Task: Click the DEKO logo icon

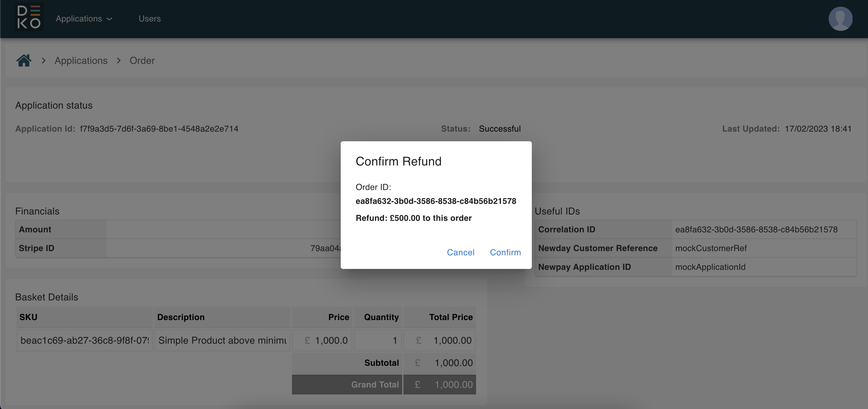Action: point(29,18)
